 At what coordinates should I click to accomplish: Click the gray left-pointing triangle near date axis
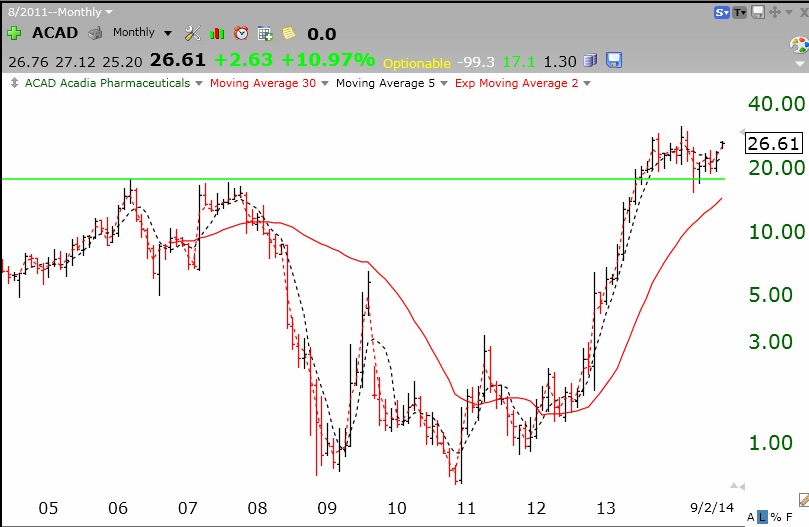pyautogui.click(x=742, y=486)
